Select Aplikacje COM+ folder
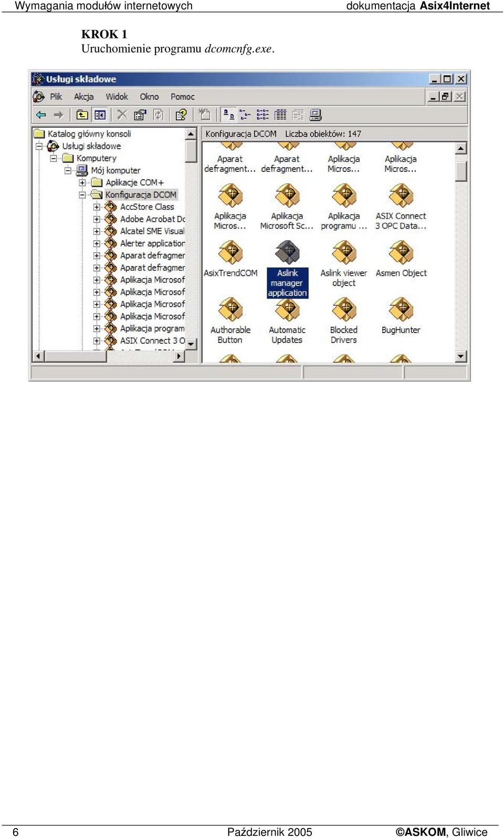 [135, 182]
